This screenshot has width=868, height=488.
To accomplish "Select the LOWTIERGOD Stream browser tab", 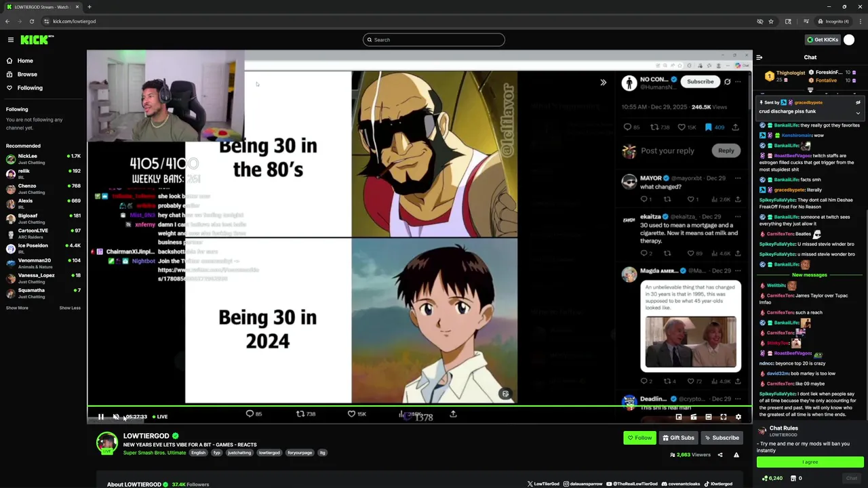I will (42, 7).
